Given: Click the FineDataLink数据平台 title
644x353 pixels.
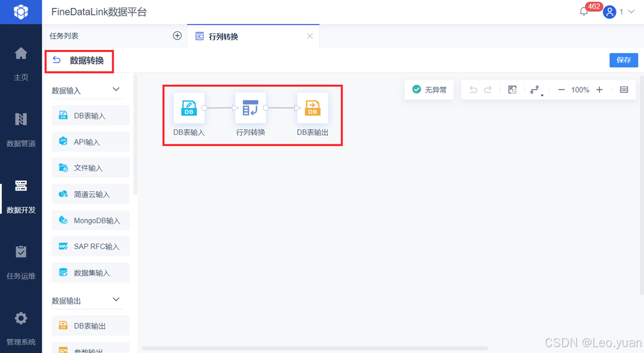Looking at the screenshot, I should coord(99,12).
